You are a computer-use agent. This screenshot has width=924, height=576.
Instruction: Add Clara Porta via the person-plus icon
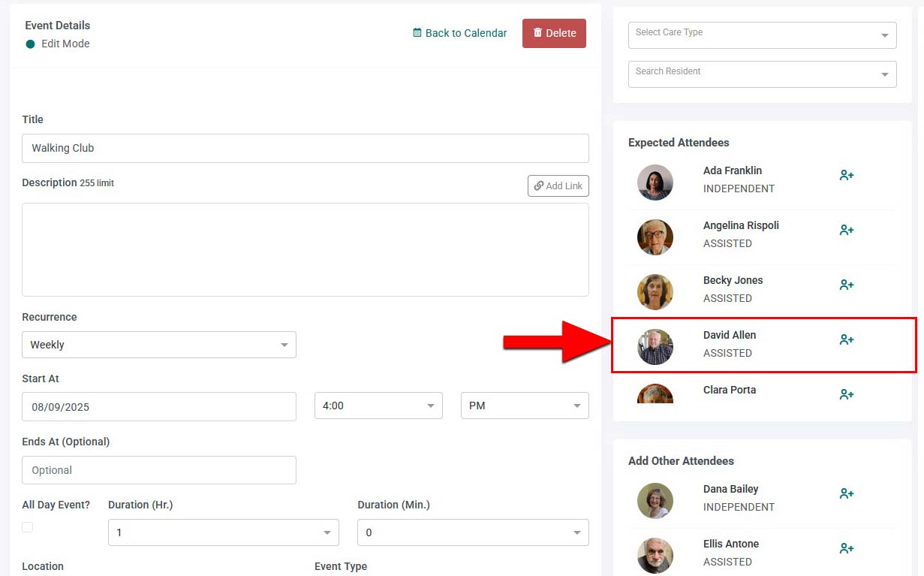point(847,394)
